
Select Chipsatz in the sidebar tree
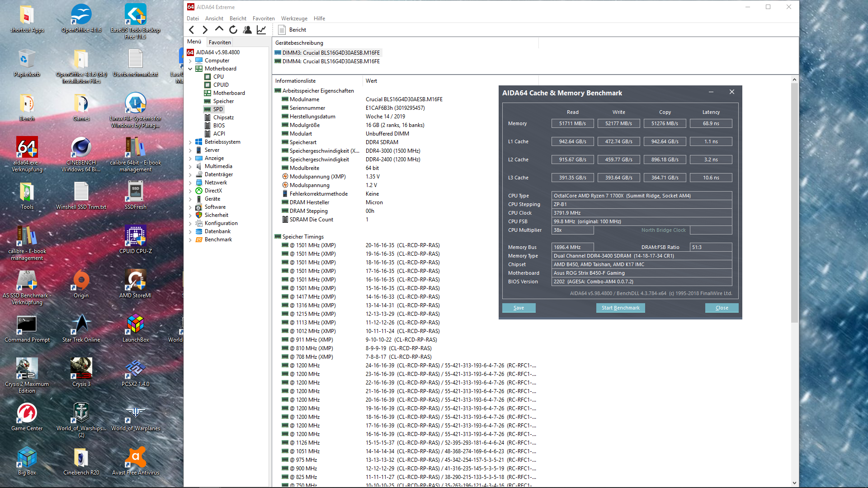click(223, 117)
